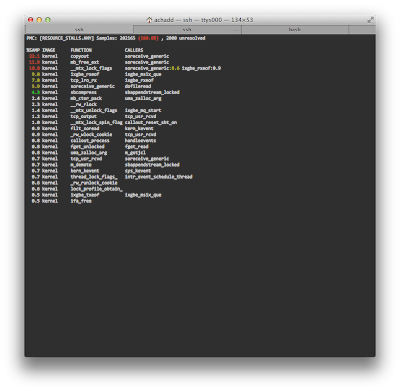Click the red '(100.0%)' value in the header
Screen dimensions: 400x391
148,38
